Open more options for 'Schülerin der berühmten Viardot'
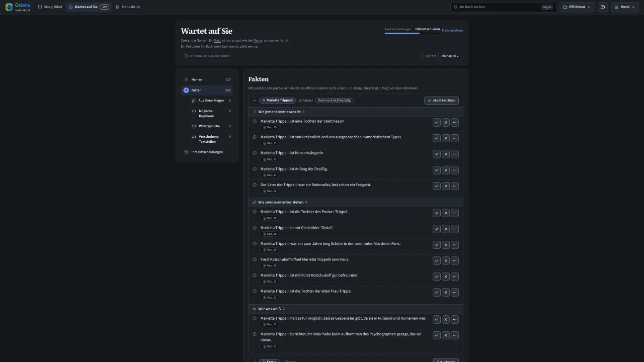 [455, 245]
